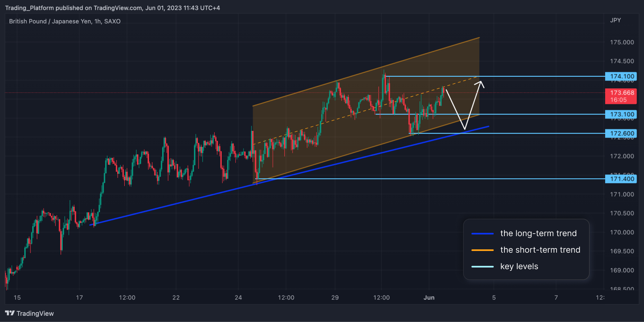This screenshot has width=644, height=322.
Task: Click the 170.500 price axis label
Action: point(622,213)
